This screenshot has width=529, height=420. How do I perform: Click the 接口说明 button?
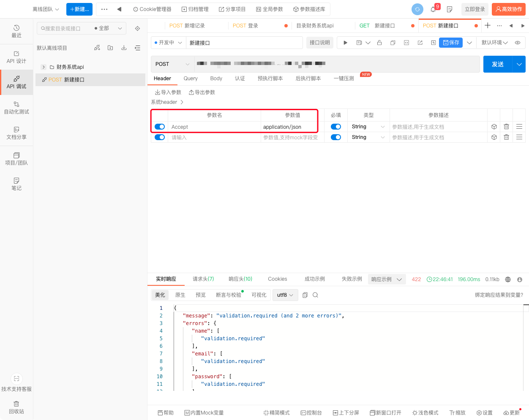tap(320, 43)
